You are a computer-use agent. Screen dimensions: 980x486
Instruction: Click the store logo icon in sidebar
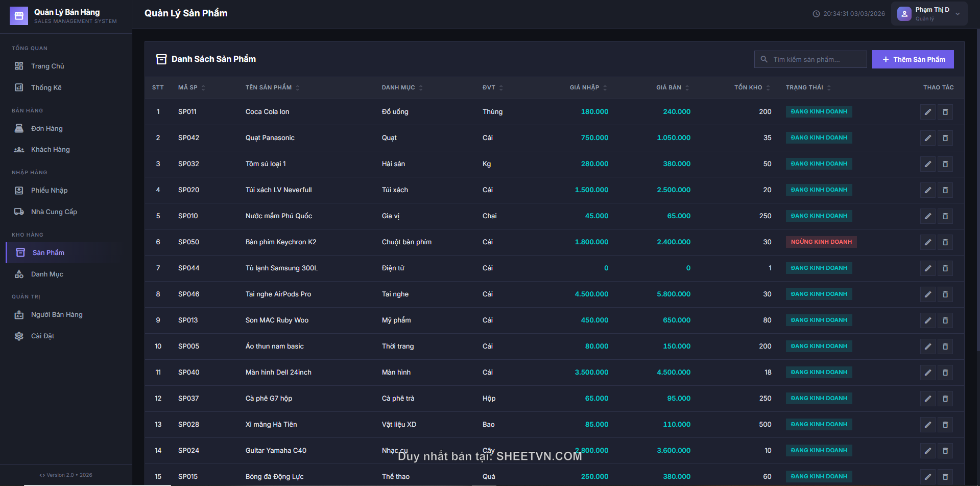pyautogui.click(x=19, y=16)
